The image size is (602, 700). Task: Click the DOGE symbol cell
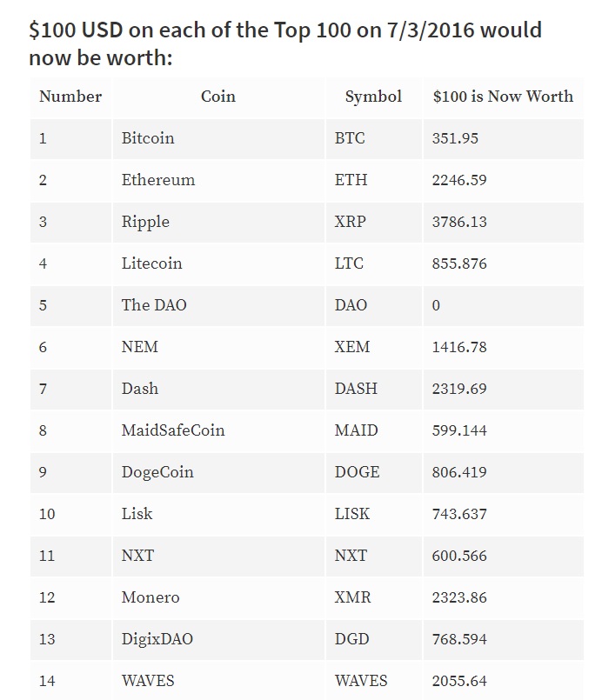coord(374,472)
